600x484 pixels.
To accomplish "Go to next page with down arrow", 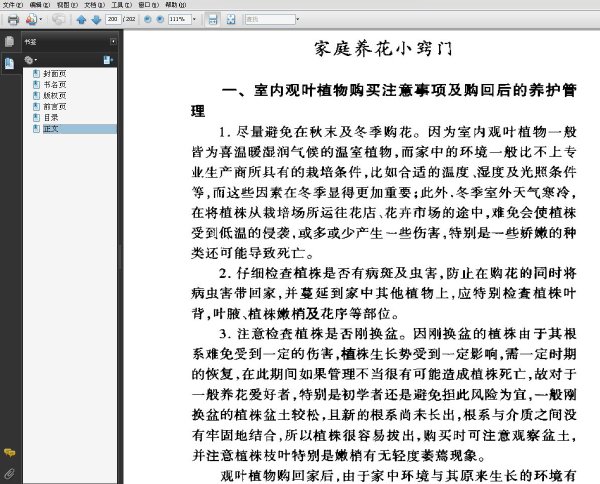I will tap(96, 20).
